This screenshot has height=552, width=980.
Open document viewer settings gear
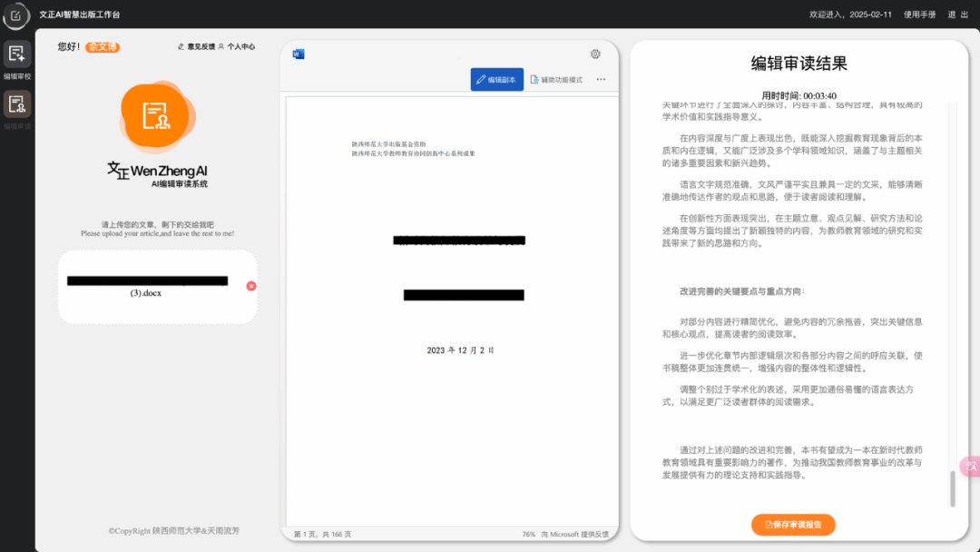point(595,54)
